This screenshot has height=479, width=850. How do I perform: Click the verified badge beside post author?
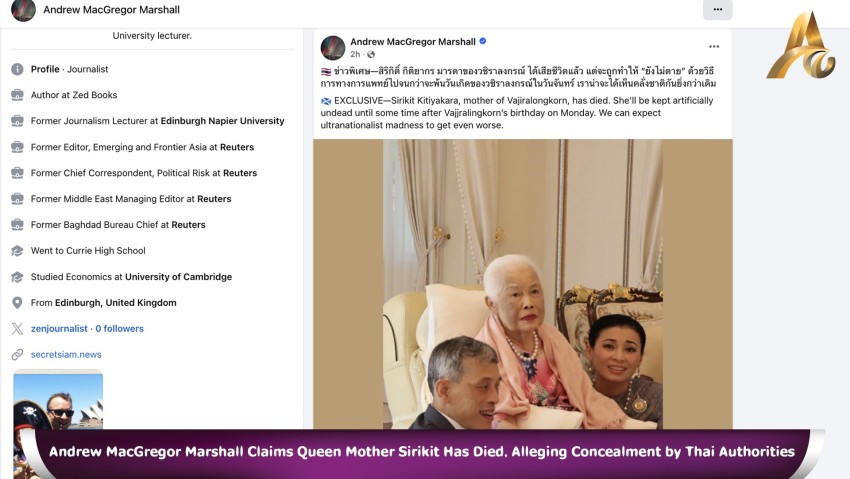point(483,41)
